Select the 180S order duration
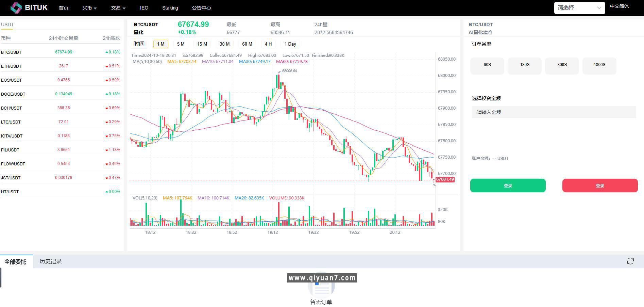Viewport: 644px width, 307px height. [x=524, y=65]
